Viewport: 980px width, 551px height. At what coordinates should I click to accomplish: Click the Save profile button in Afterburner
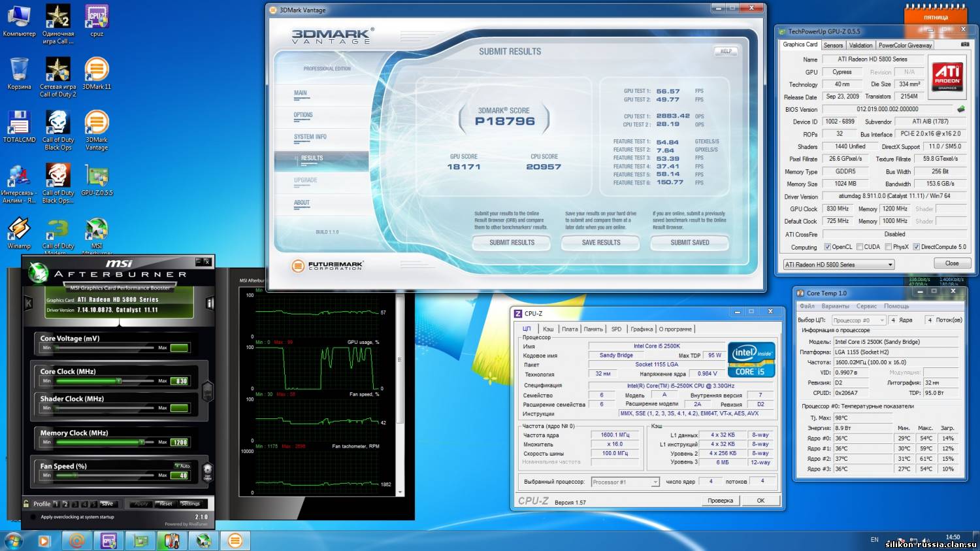(x=108, y=503)
